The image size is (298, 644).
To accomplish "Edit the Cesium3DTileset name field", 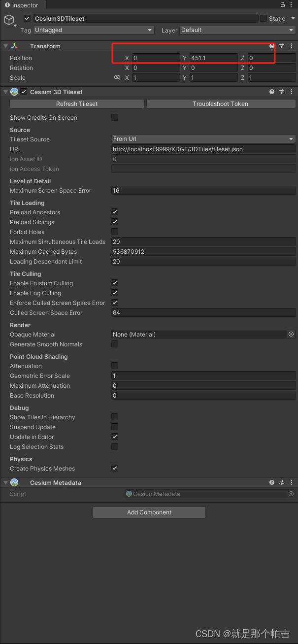I will point(146,18).
